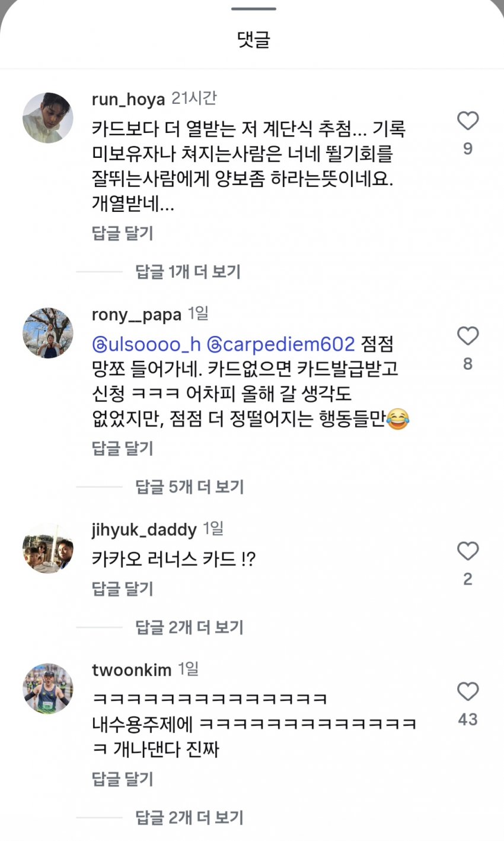Reply to twoonkim's comment

tap(123, 779)
